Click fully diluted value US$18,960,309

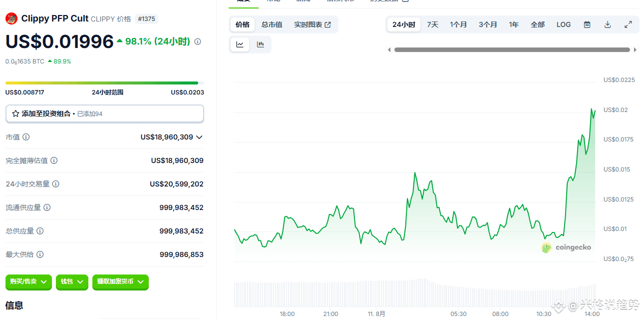[x=177, y=160]
